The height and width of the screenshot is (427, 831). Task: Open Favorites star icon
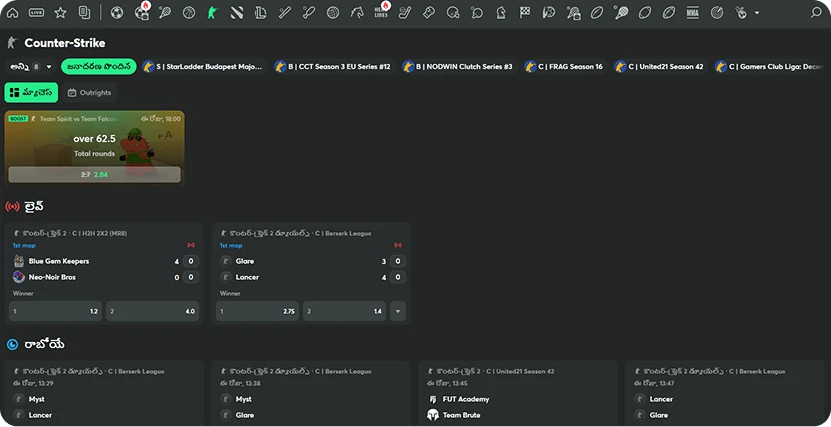coord(61,13)
